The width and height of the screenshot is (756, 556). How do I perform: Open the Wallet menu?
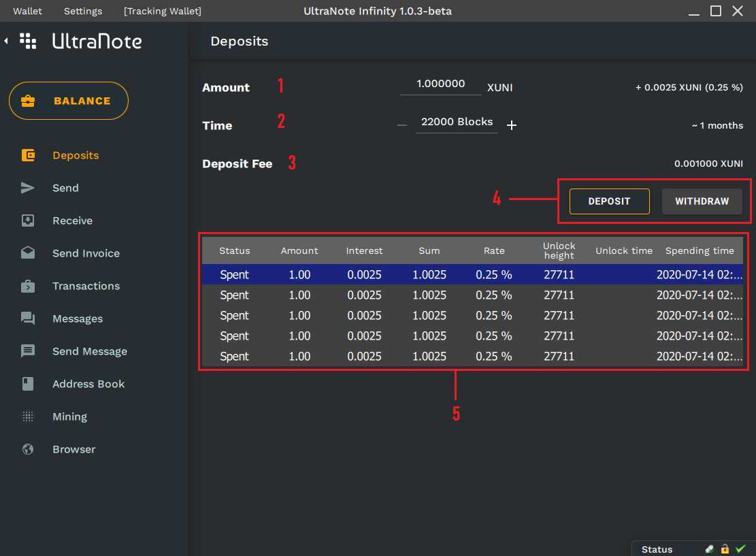(27, 11)
